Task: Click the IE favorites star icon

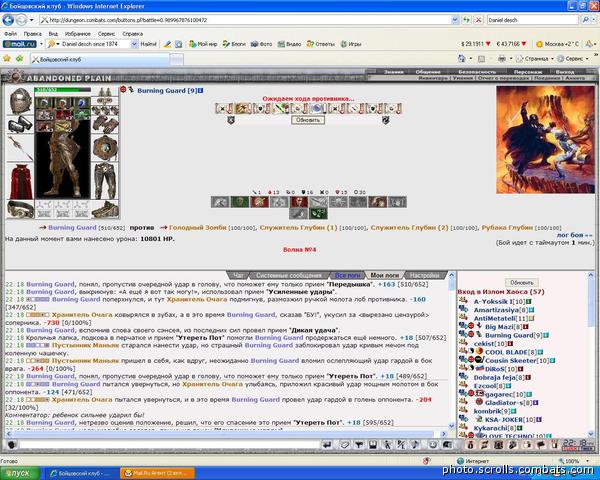Action: [x=7, y=59]
